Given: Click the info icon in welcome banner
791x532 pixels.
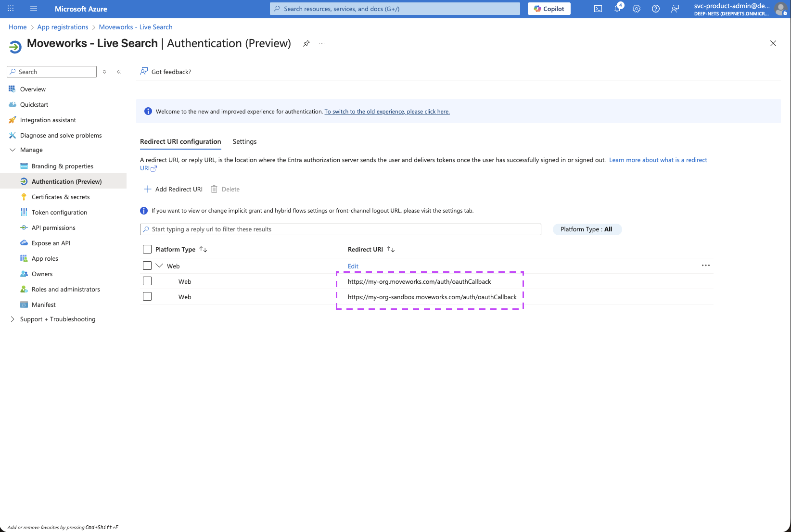Looking at the screenshot, I should coord(148,112).
